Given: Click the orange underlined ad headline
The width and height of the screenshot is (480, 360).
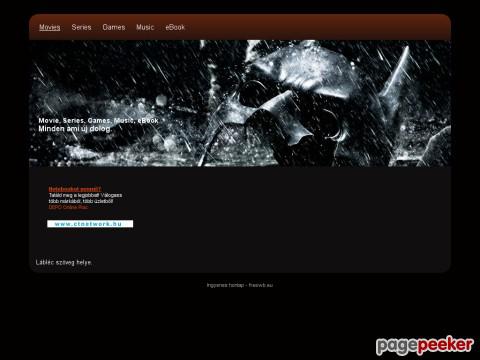Looking at the screenshot, I should pos(75,189).
